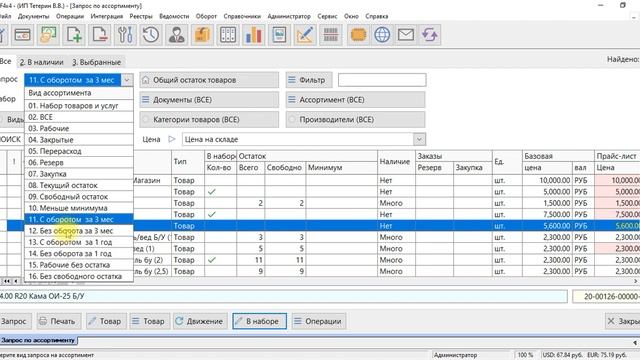Click the Наличие column header
The image size is (640, 360).
click(395, 162)
